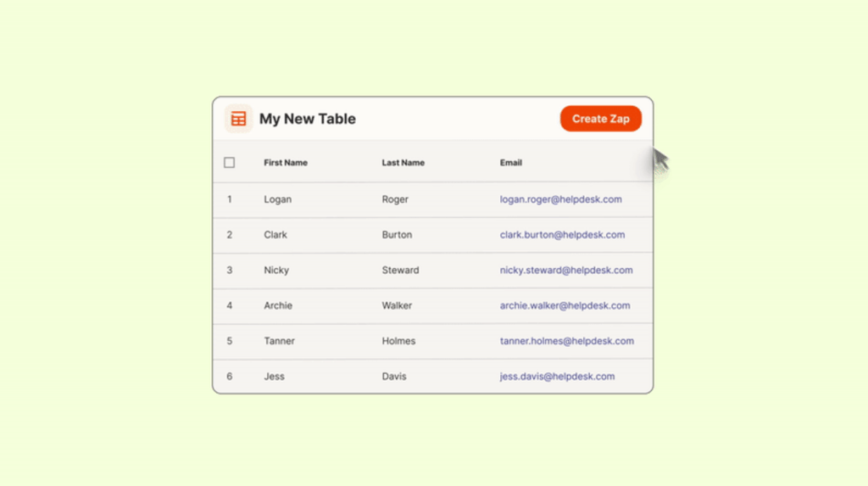
Task: Select the Email column header
Action: [510, 163]
